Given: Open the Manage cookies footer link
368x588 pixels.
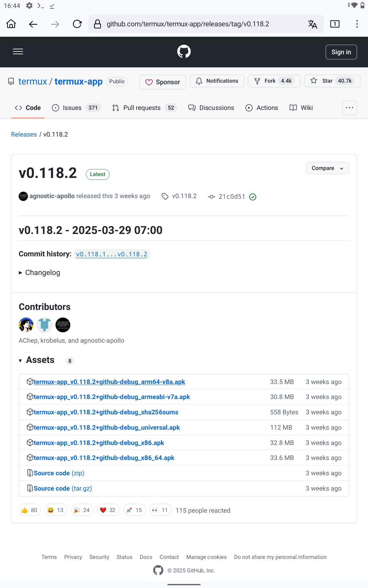Looking at the screenshot, I should 206,557.
